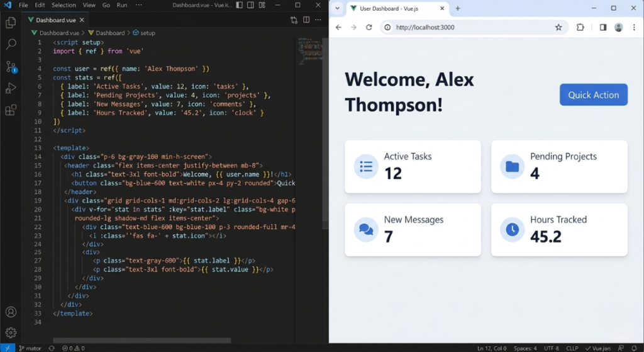Screen dimensions: 644x352
Task: Open new browser tab with plus
Action: (458, 8)
